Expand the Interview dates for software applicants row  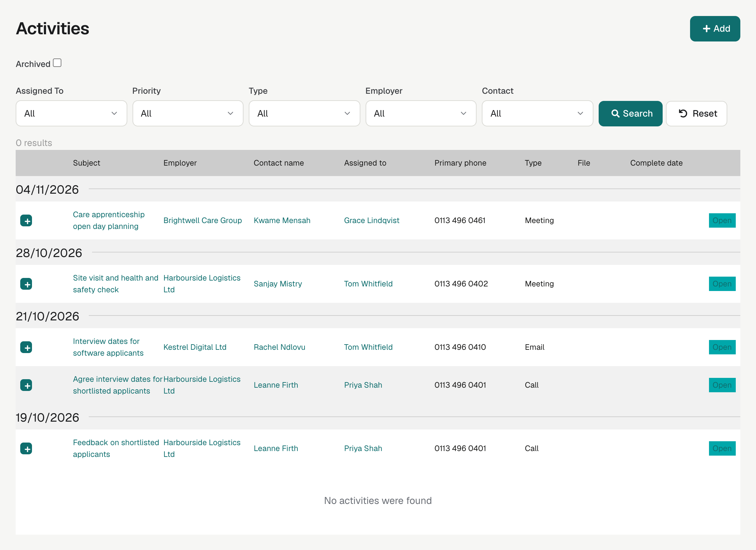[x=26, y=347]
